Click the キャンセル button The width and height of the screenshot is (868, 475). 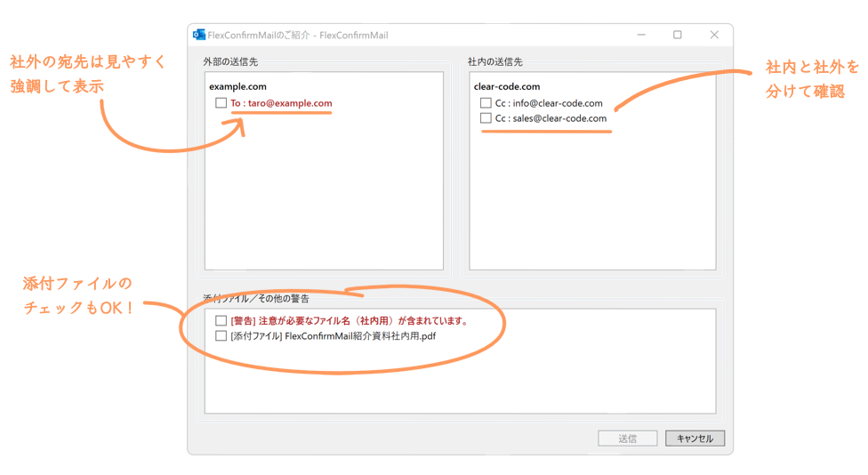[695, 439]
